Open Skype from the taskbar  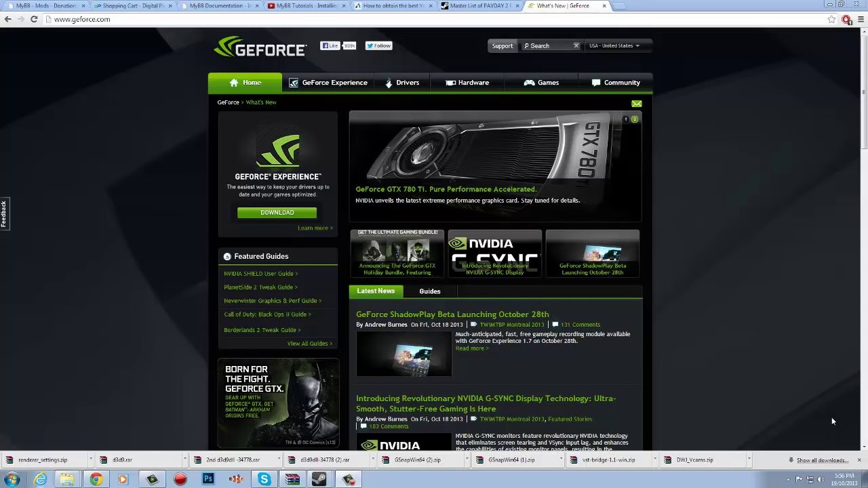(x=264, y=479)
